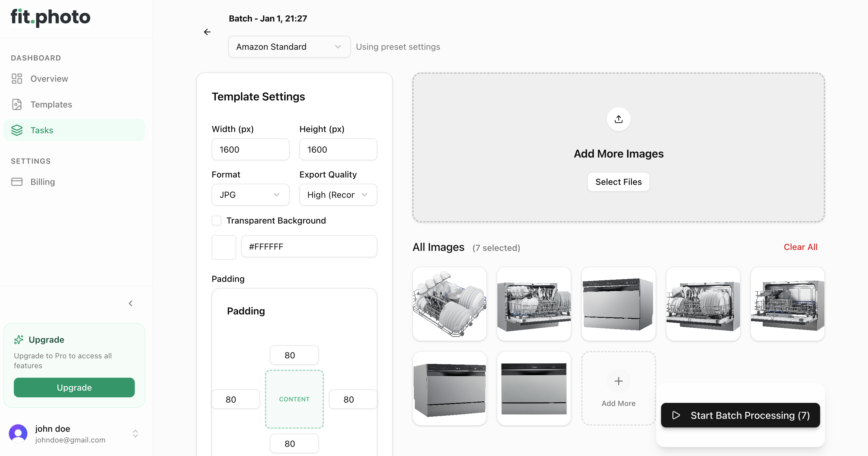Click Start Batch Processing

point(740,415)
